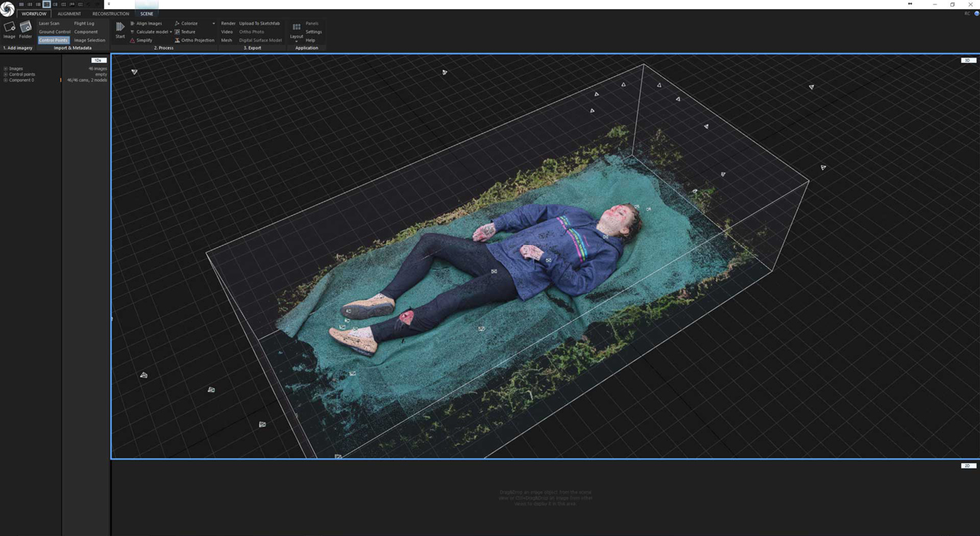Open the RealityCapture application logo menu
The image size is (980, 536).
(7, 8)
